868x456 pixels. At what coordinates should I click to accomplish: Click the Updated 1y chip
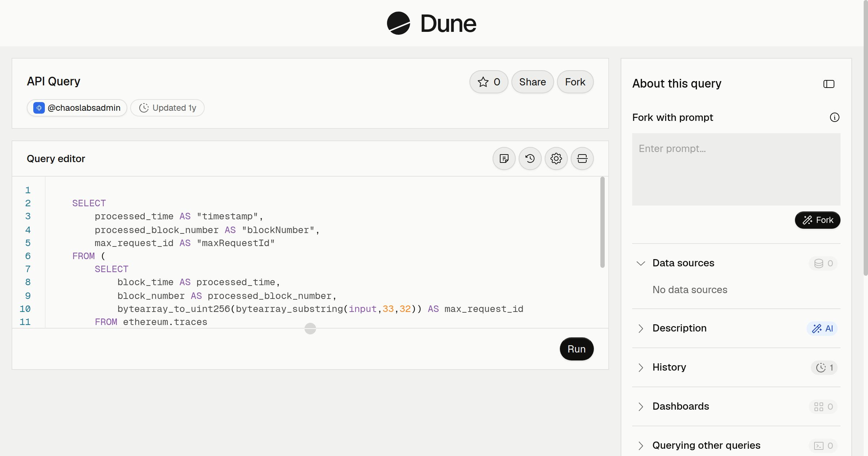[x=167, y=108]
